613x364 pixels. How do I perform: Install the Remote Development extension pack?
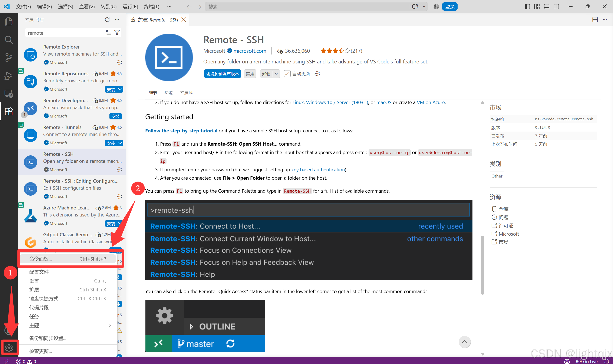pos(116,116)
